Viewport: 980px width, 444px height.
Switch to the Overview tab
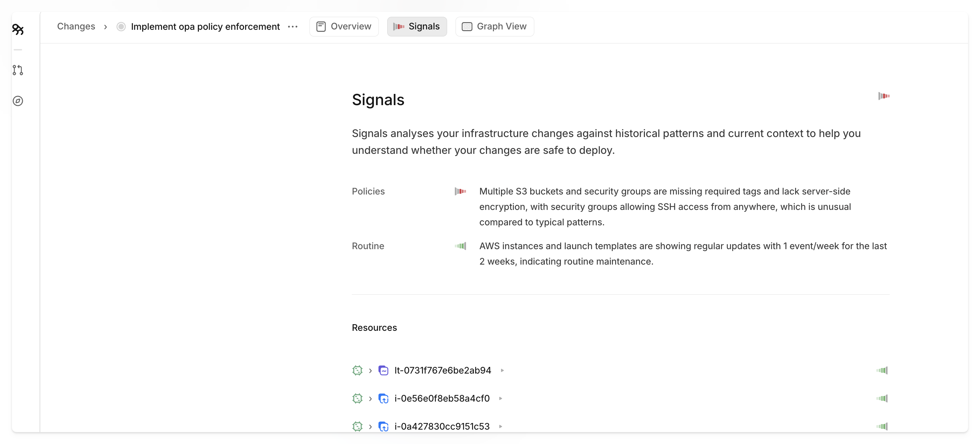click(x=344, y=27)
